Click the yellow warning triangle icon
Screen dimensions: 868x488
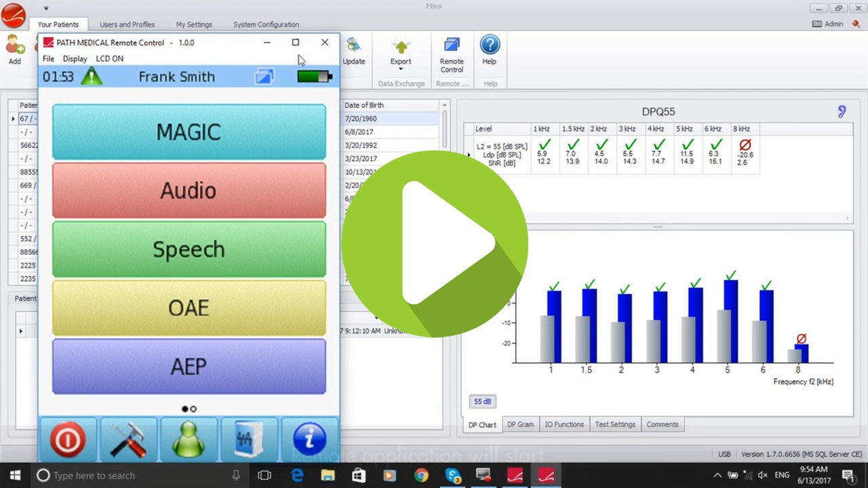tap(92, 77)
